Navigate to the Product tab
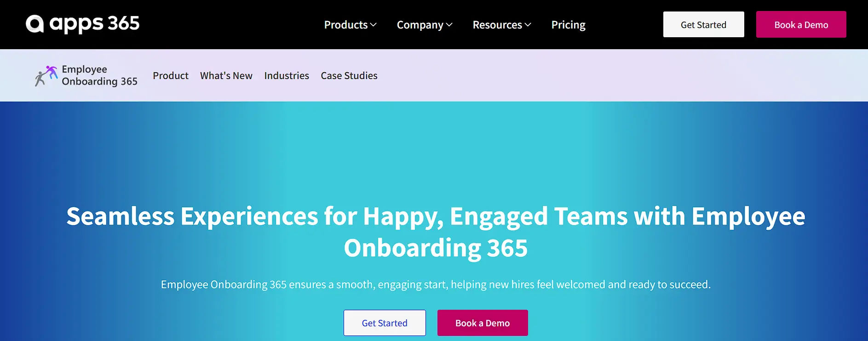 coord(171,75)
